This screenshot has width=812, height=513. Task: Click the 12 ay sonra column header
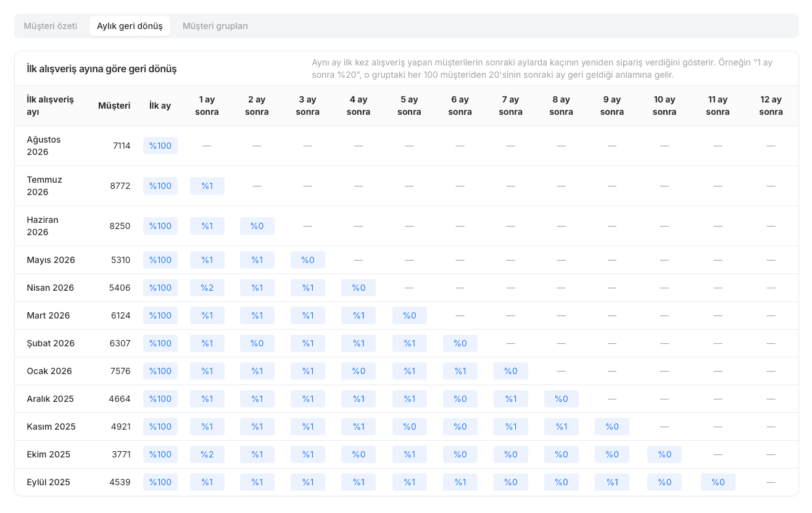[771, 106]
